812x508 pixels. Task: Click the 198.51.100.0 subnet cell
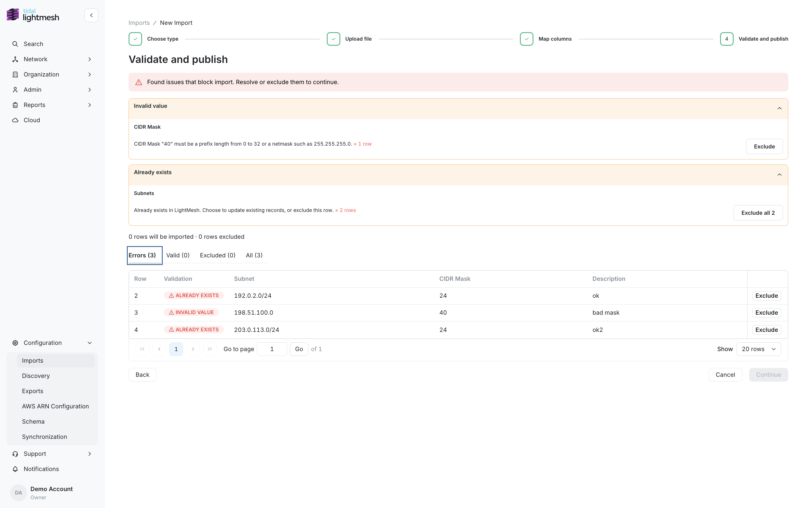(x=253, y=313)
